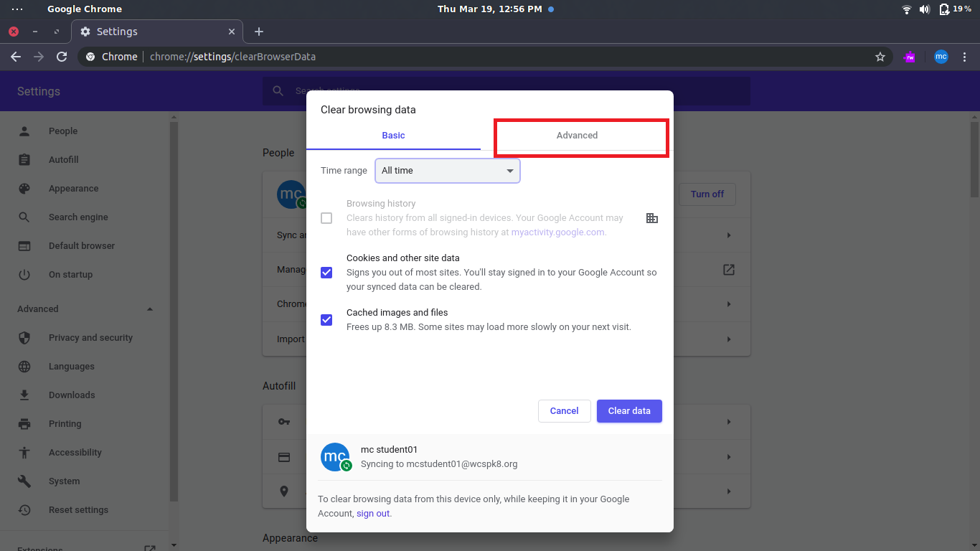The height and width of the screenshot is (551, 980).
Task: Expand the Chrome name row arrow
Action: [x=729, y=304]
